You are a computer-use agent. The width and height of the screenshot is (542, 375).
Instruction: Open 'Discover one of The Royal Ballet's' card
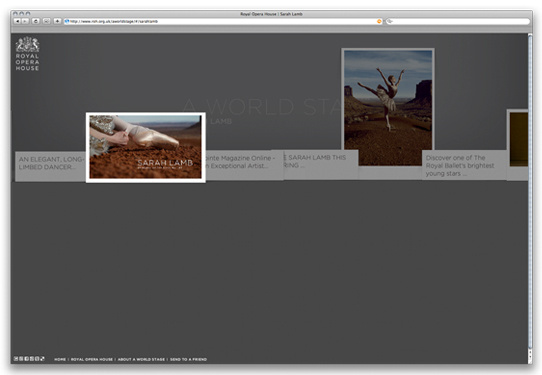(464, 165)
